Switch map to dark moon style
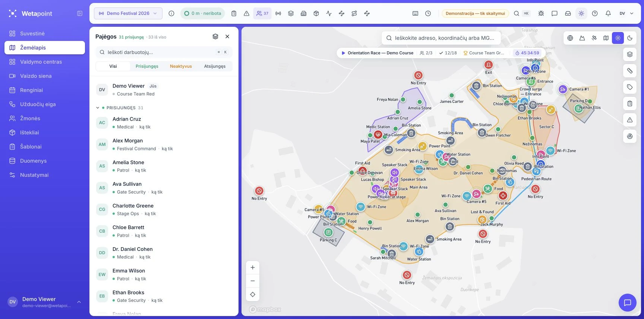 [630, 38]
